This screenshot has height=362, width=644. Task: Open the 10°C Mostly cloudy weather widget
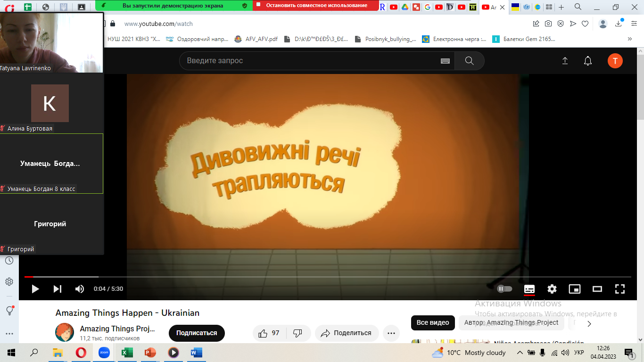point(469,353)
